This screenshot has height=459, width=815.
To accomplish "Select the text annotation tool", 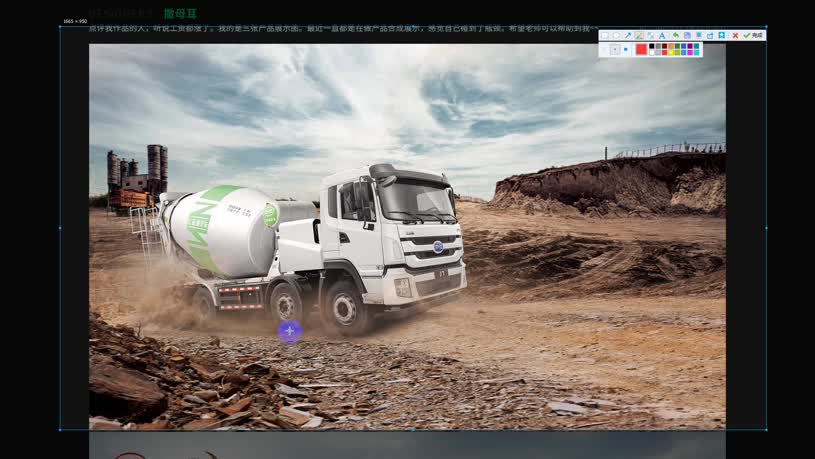I will click(662, 35).
